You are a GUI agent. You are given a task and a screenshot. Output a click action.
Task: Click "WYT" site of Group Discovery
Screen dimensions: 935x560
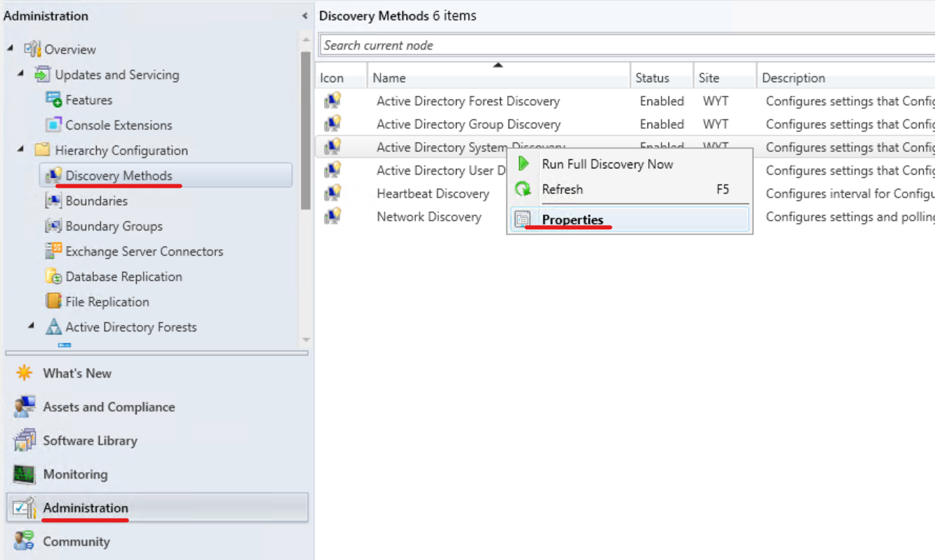click(x=715, y=124)
